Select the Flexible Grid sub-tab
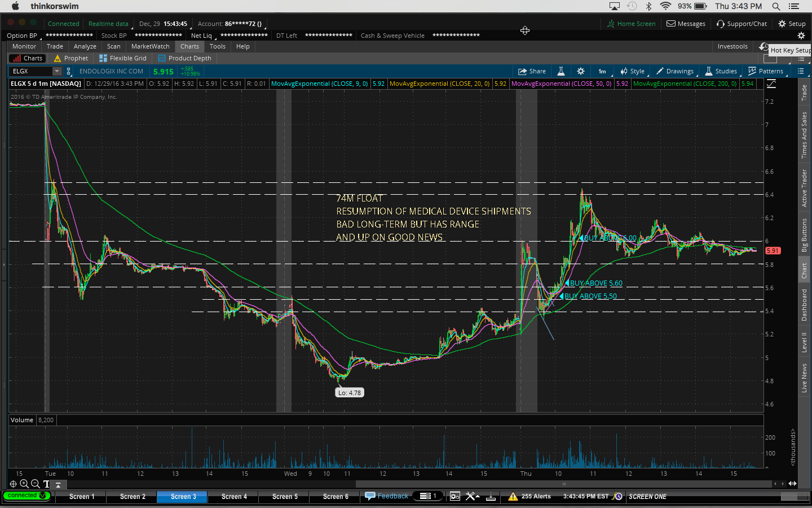 click(123, 58)
